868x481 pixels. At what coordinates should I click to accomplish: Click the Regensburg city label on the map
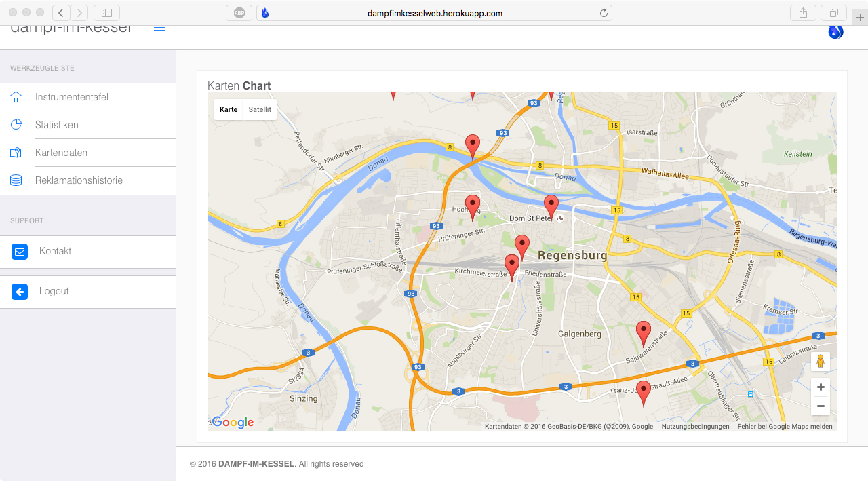(572, 256)
